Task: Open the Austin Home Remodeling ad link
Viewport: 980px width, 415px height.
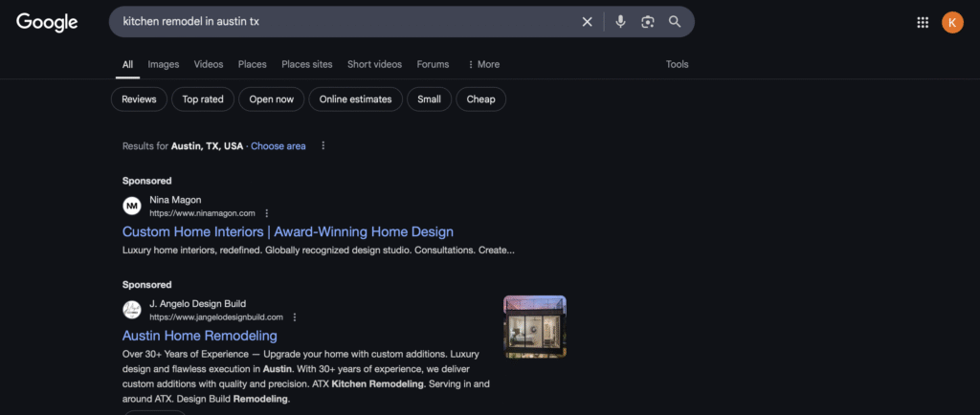Action: 199,336
